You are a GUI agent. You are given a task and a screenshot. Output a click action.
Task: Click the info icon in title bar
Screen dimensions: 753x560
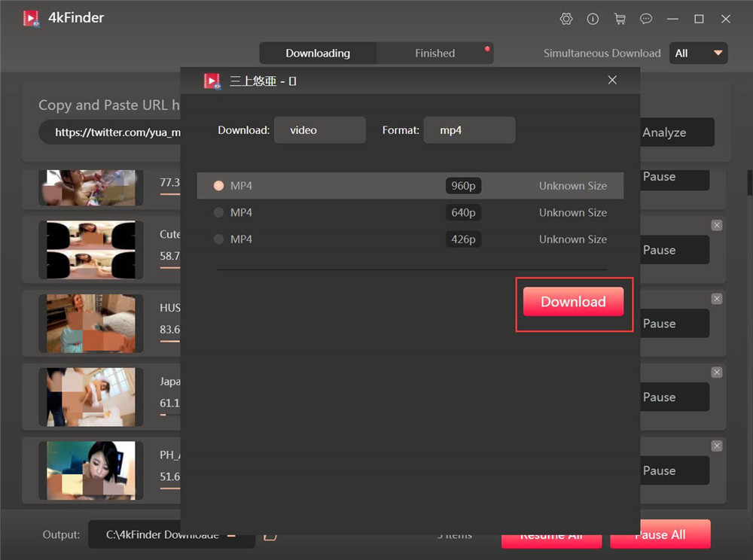click(593, 19)
